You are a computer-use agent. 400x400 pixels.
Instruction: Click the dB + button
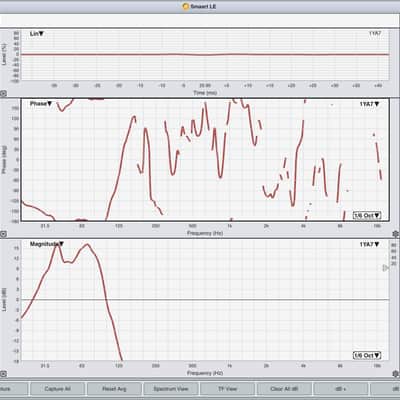(x=341, y=389)
